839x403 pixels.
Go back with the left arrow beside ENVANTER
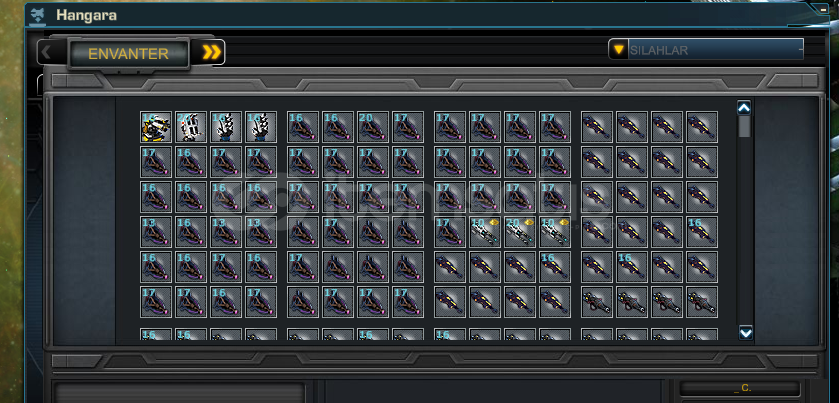46,52
